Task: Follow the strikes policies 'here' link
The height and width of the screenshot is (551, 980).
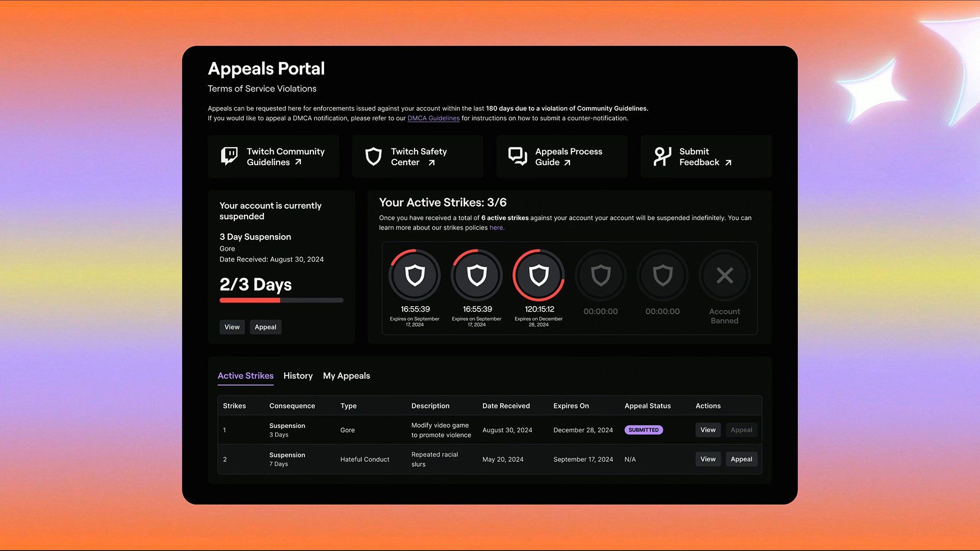Action: click(x=496, y=228)
